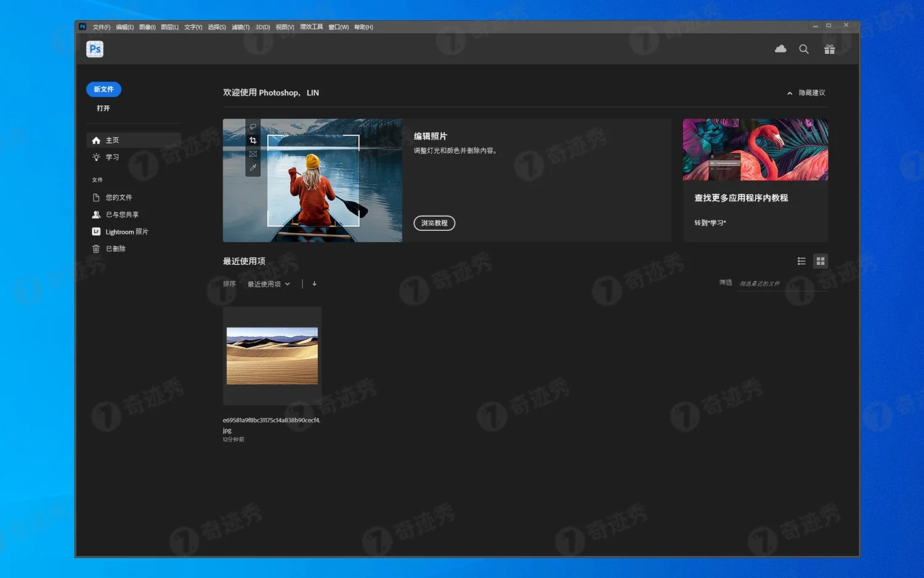
Task: Click the 浏览教程 button
Action: point(434,223)
